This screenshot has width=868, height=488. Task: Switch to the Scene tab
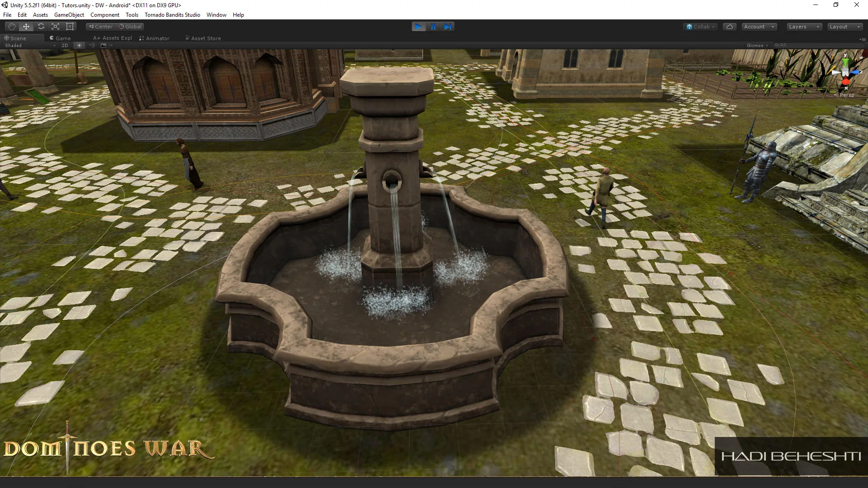[23, 38]
